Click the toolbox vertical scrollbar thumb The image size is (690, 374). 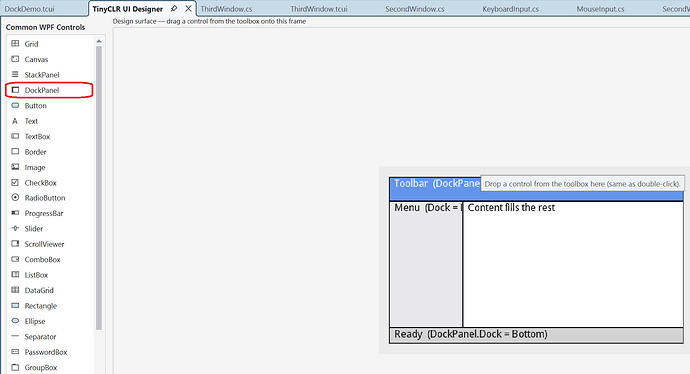click(99, 188)
